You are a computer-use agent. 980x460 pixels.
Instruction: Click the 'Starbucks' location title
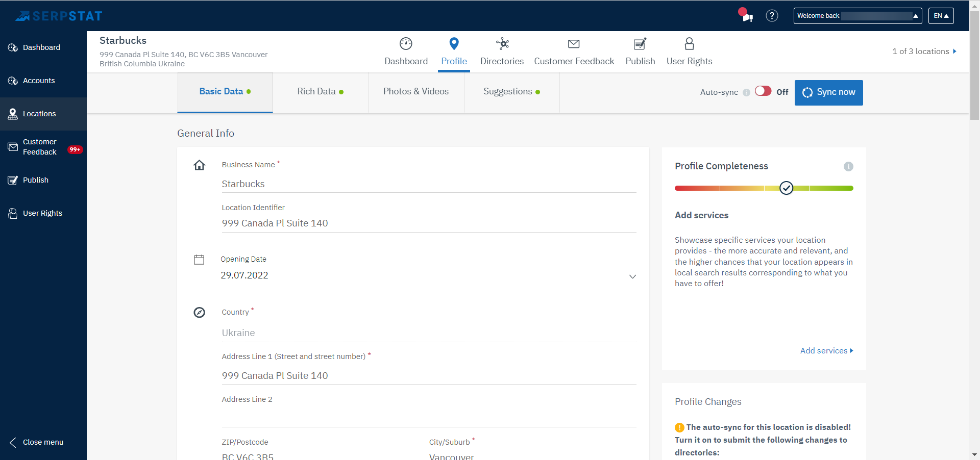click(x=123, y=40)
